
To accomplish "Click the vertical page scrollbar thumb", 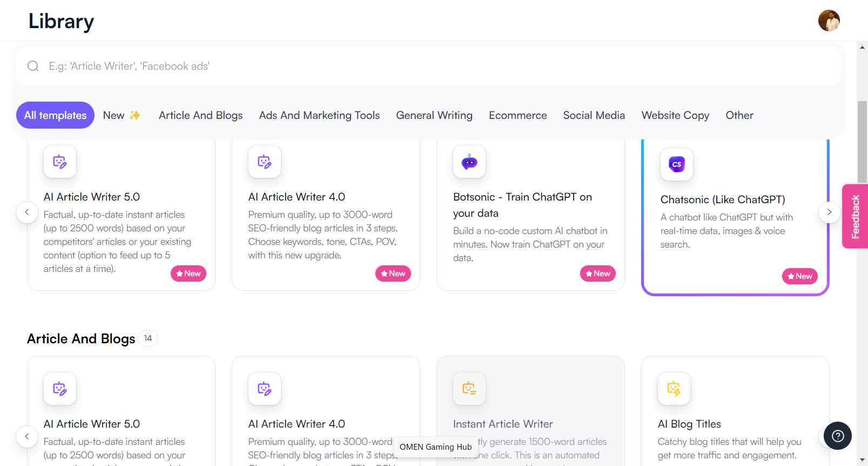I will pyautogui.click(x=862, y=141).
